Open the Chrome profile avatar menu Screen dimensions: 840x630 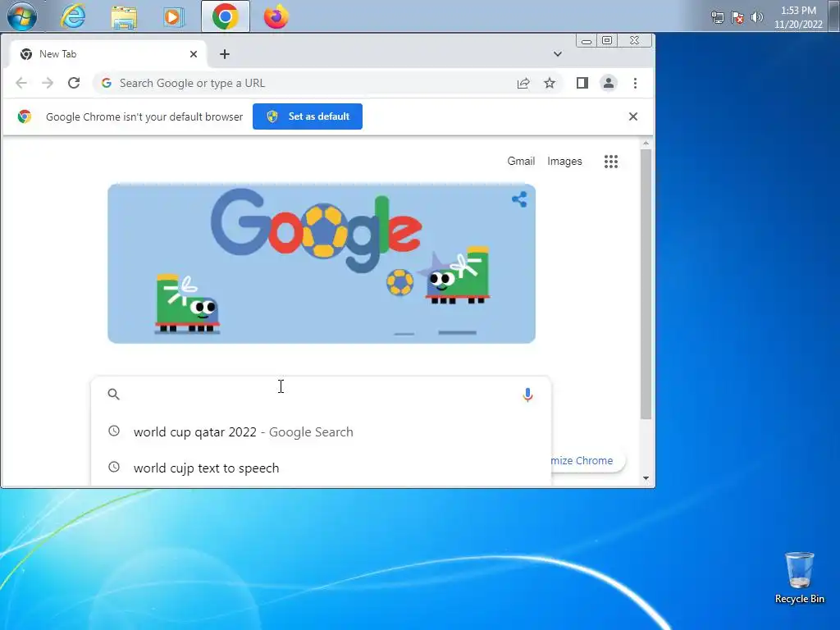[609, 83]
